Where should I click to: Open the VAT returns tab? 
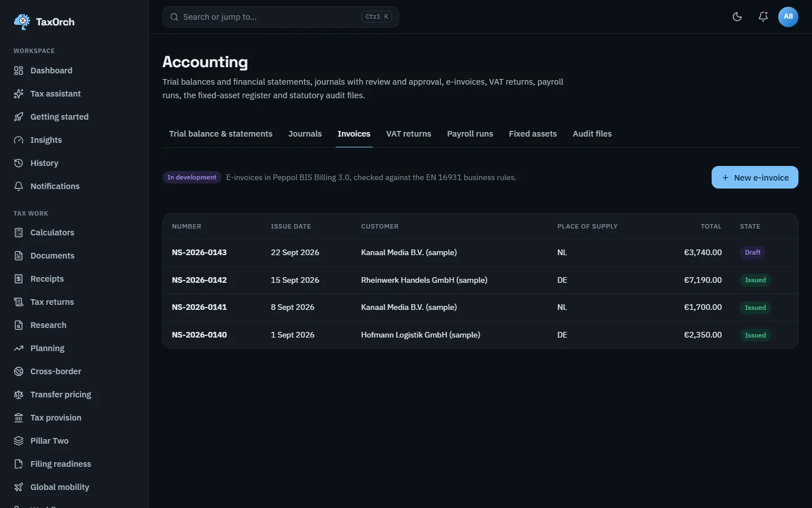click(x=409, y=134)
